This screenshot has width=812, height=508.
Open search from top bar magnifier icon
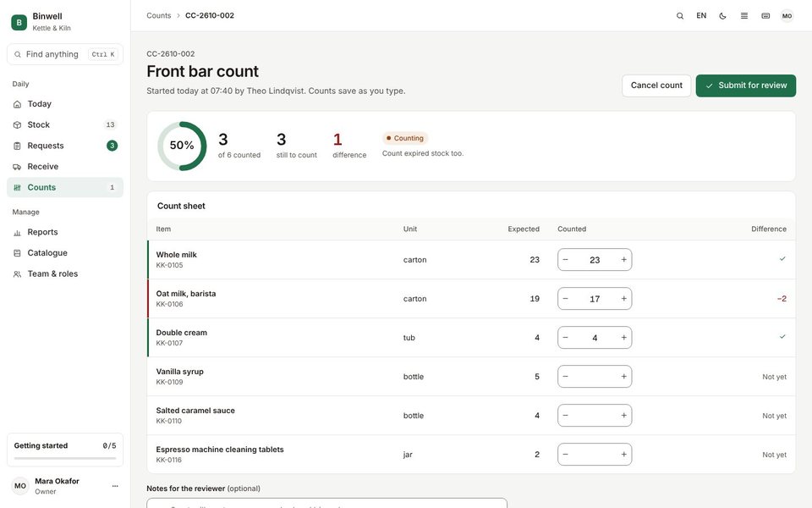[x=680, y=15]
